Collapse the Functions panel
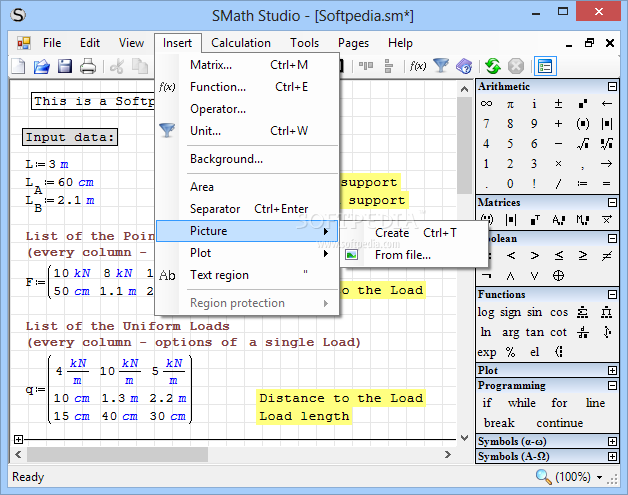The height and width of the screenshot is (495, 628). [x=612, y=294]
